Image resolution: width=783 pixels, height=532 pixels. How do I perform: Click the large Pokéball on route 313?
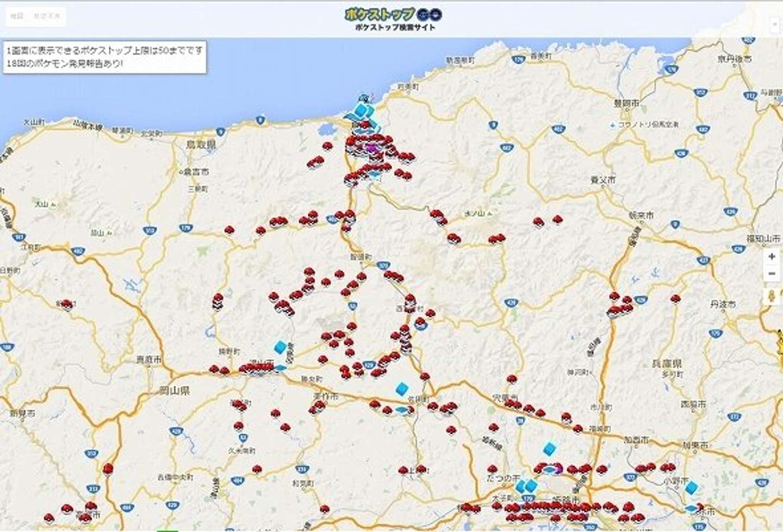pos(108,469)
